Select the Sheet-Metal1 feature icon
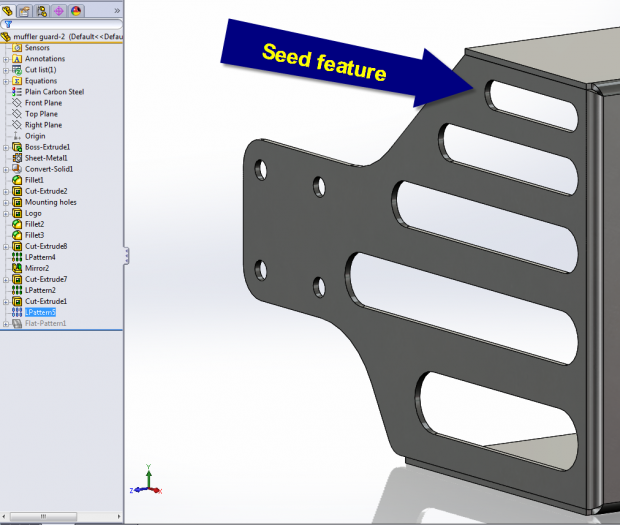620x525 pixels. tap(17, 158)
